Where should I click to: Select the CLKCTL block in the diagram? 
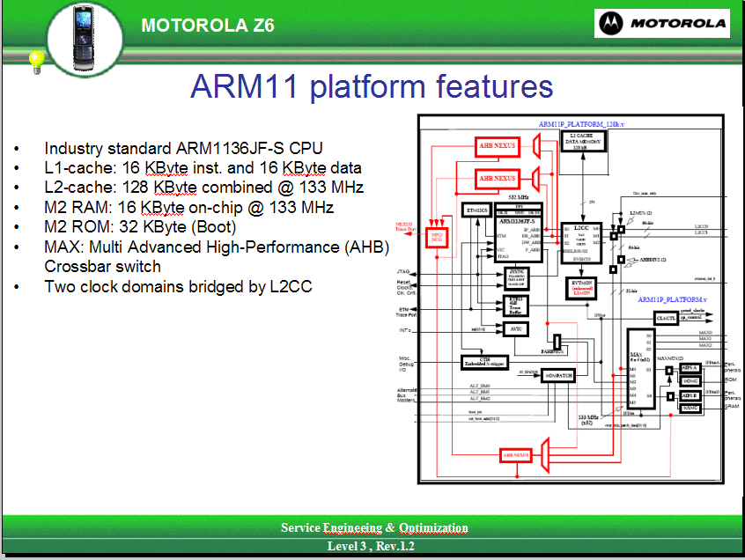point(666,318)
